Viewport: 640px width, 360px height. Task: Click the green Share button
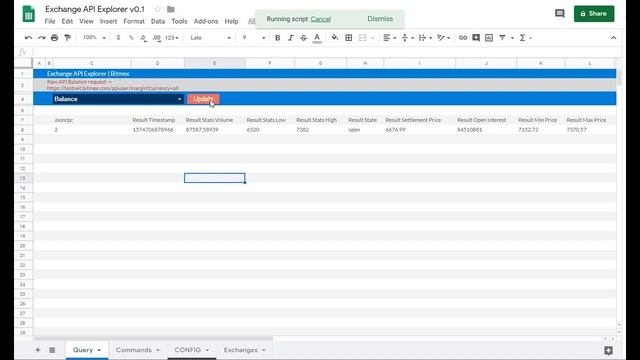coord(594,13)
